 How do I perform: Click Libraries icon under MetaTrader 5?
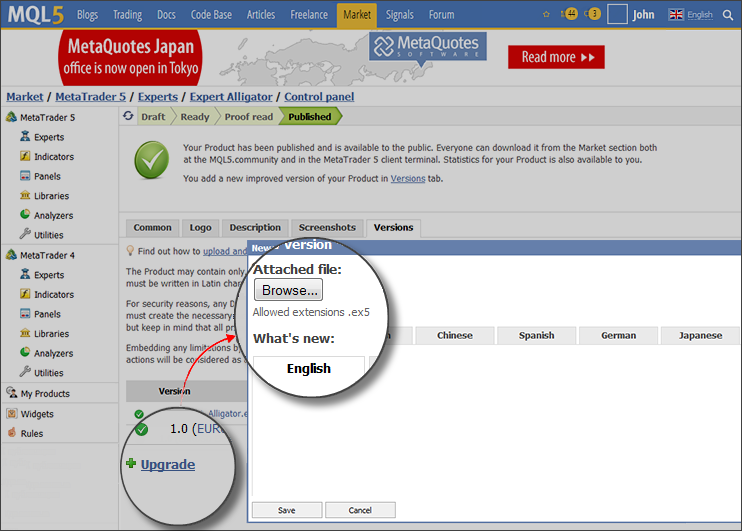point(25,195)
